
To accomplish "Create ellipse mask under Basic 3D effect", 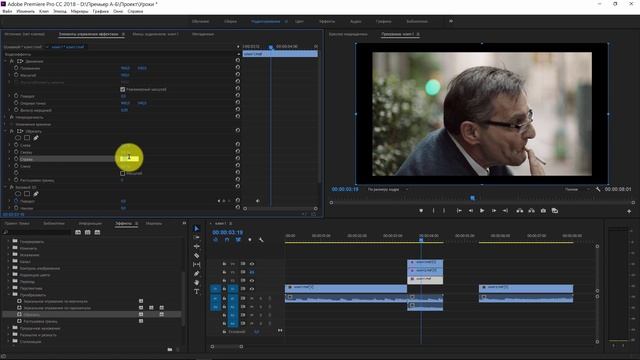I will click(18, 194).
